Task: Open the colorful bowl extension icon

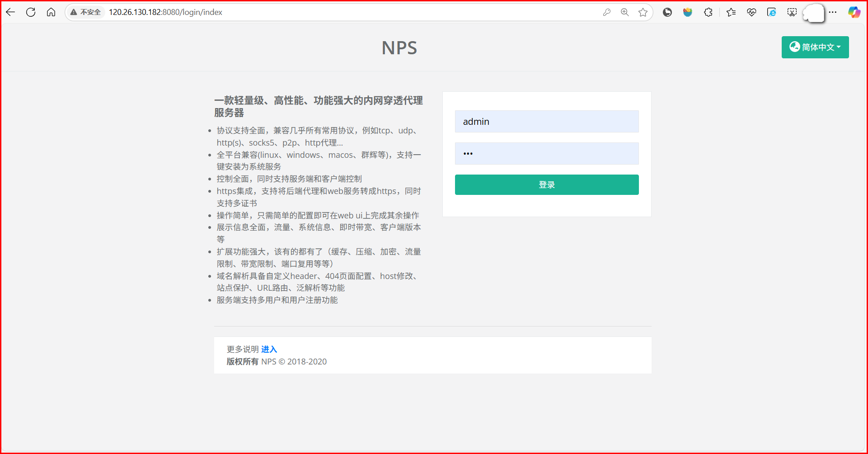Action: tap(688, 12)
